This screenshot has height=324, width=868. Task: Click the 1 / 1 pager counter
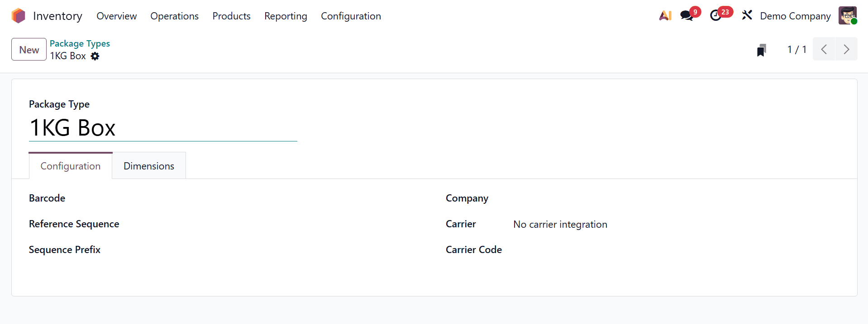[796, 49]
